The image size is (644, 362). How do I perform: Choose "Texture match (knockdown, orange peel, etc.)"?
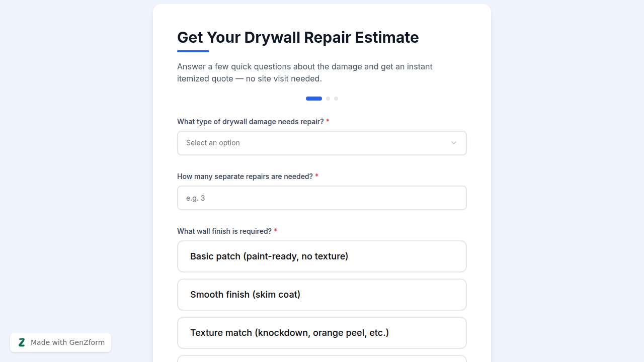point(321,332)
